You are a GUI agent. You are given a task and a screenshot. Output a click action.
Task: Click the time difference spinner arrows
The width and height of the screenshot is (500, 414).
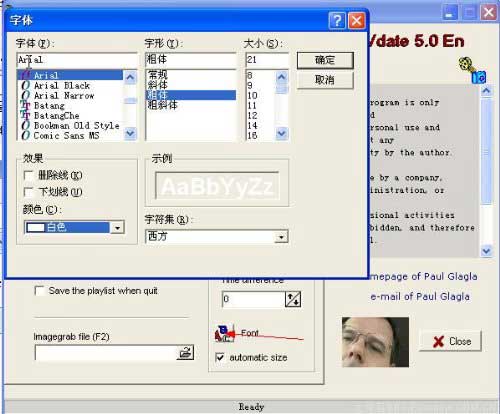click(x=293, y=299)
